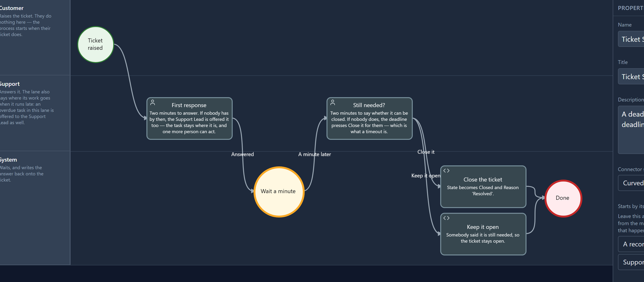Click the Keep it open connector label
644x282 pixels.
426,175
